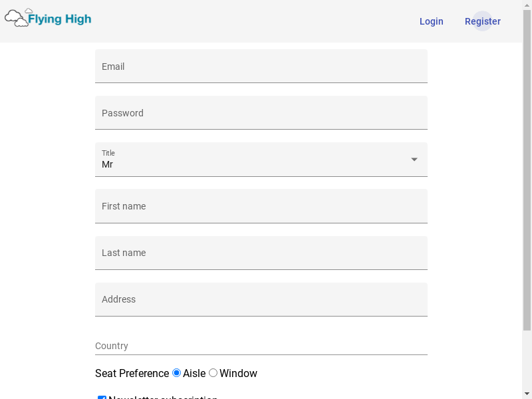This screenshot has width=532, height=399.
Task: Select the Aisle seat preference radio
Action: pos(176,373)
